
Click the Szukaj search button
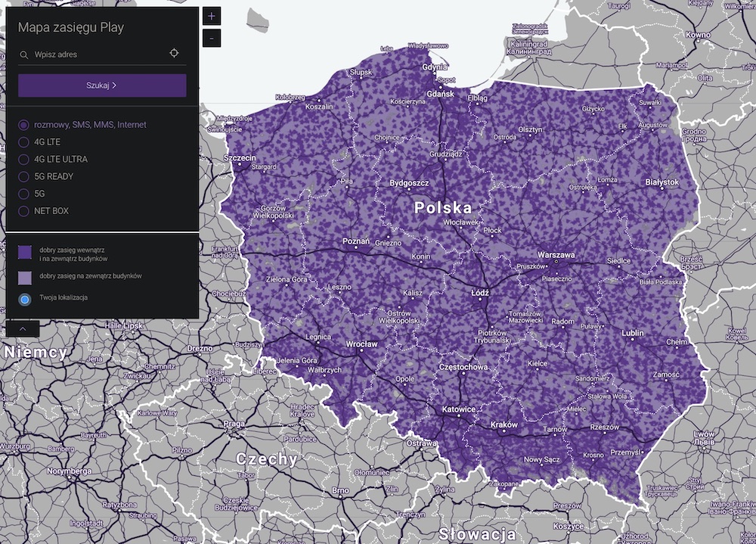(102, 85)
